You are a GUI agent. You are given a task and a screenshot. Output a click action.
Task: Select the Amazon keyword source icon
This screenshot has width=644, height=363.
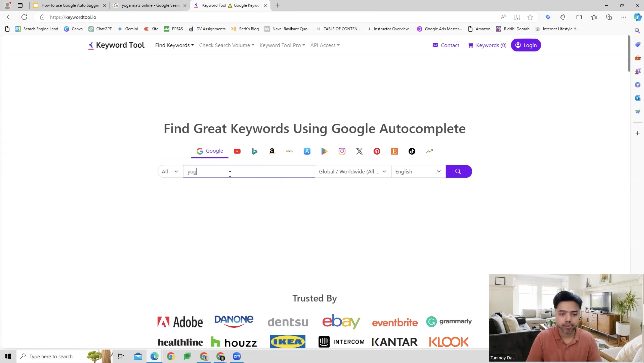tap(272, 151)
